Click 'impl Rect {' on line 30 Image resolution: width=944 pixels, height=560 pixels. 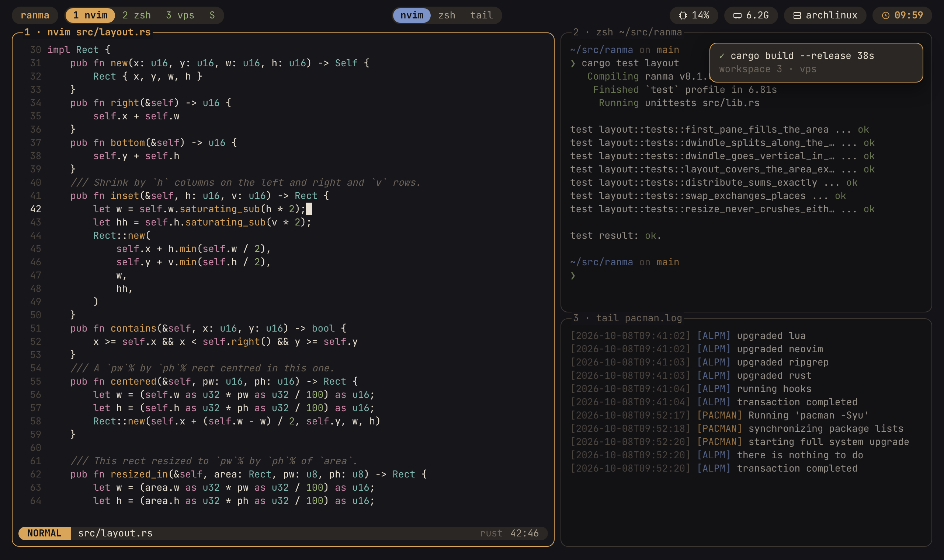pos(79,50)
